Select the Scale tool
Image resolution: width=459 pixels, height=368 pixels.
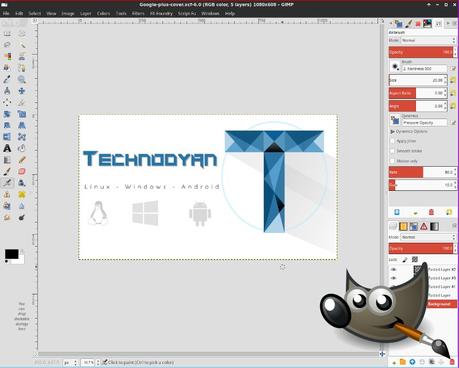click(x=22, y=114)
